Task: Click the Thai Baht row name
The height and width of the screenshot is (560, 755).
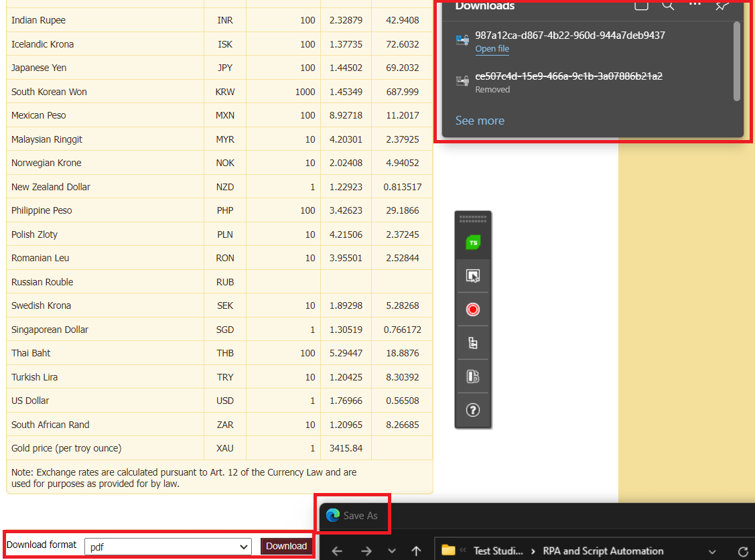Action: pos(31,353)
